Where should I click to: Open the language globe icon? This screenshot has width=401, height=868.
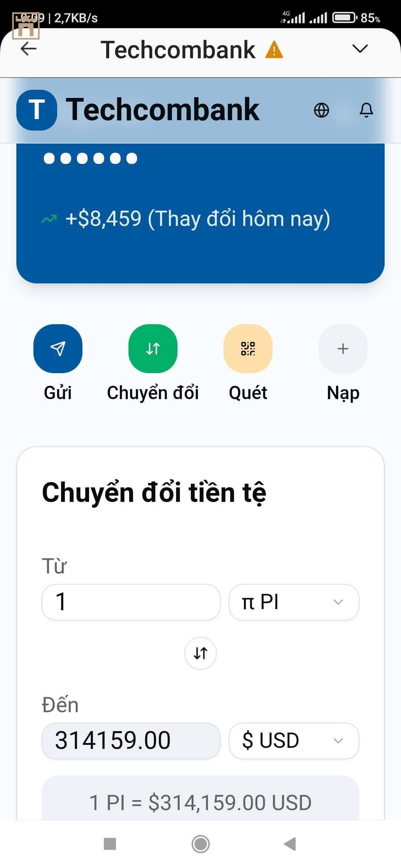321,110
